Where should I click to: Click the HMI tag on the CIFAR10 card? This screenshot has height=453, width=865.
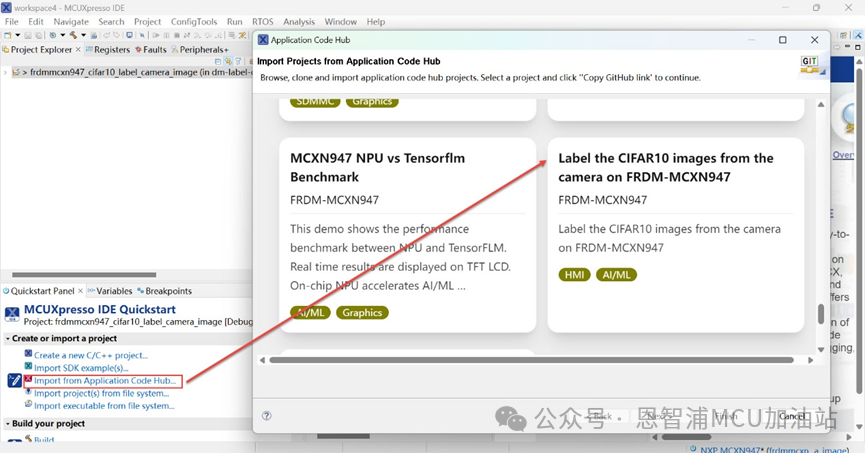(x=574, y=275)
